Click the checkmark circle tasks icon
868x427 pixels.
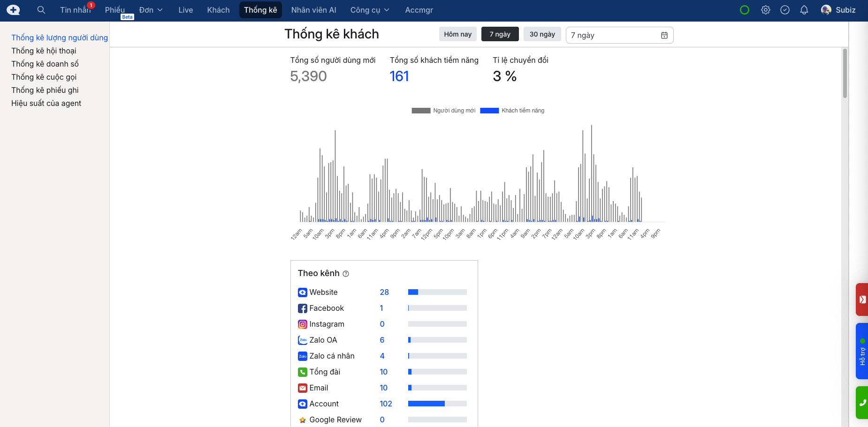[x=784, y=10]
